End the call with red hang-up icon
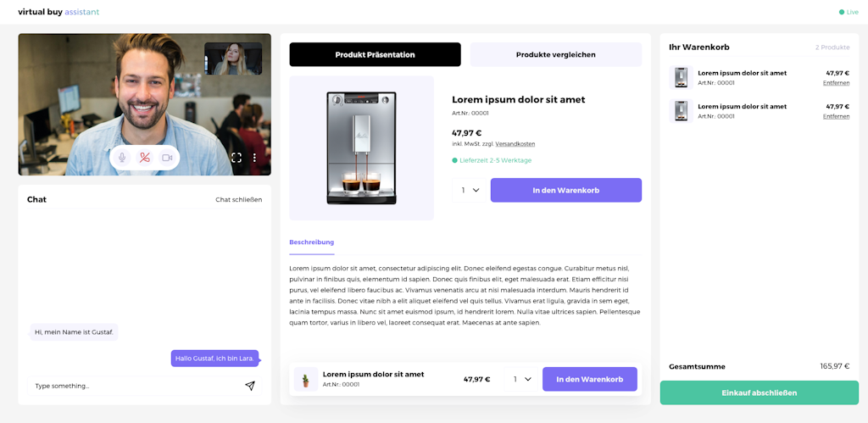 coord(145,158)
